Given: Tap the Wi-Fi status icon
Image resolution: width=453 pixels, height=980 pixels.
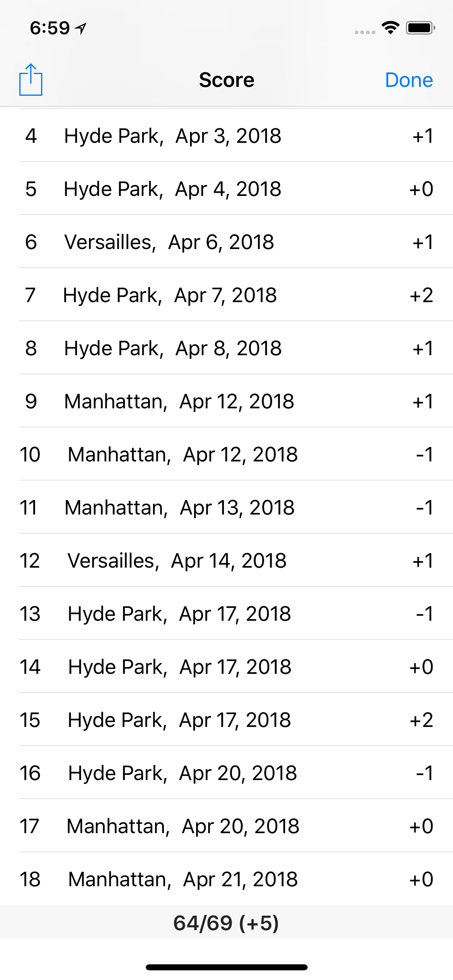Looking at the screenshot, I should click(x=390, y=28).
